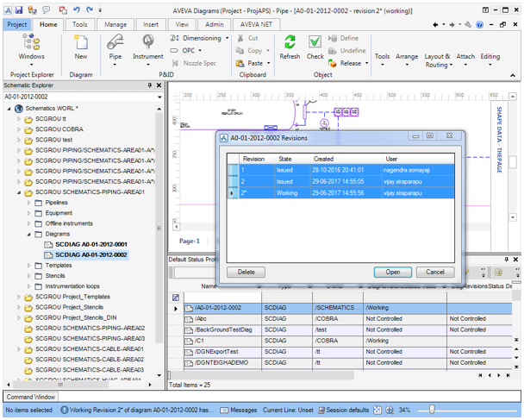
Task: Click the Page-1 sheet tab
Action: coord(190,241)
